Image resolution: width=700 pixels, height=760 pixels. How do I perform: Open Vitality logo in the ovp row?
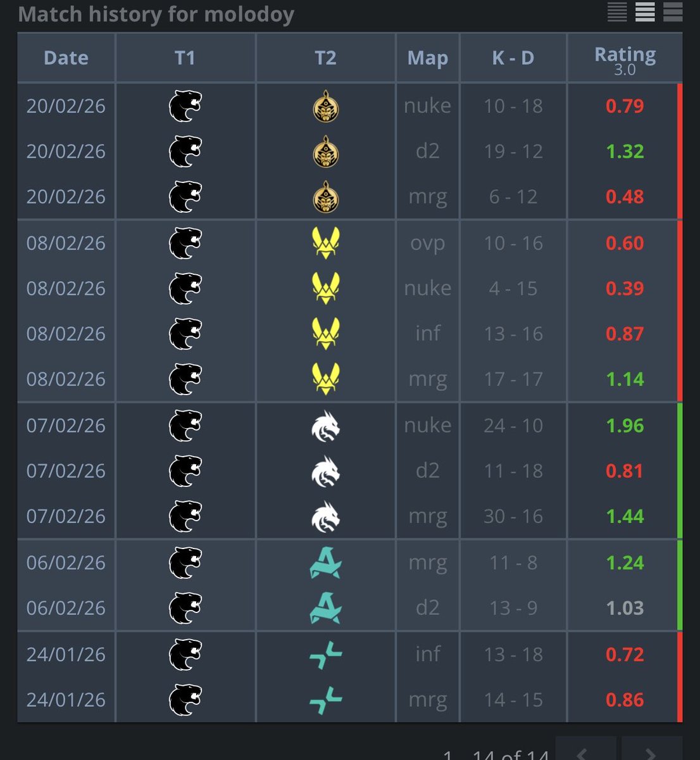(326, 243)
